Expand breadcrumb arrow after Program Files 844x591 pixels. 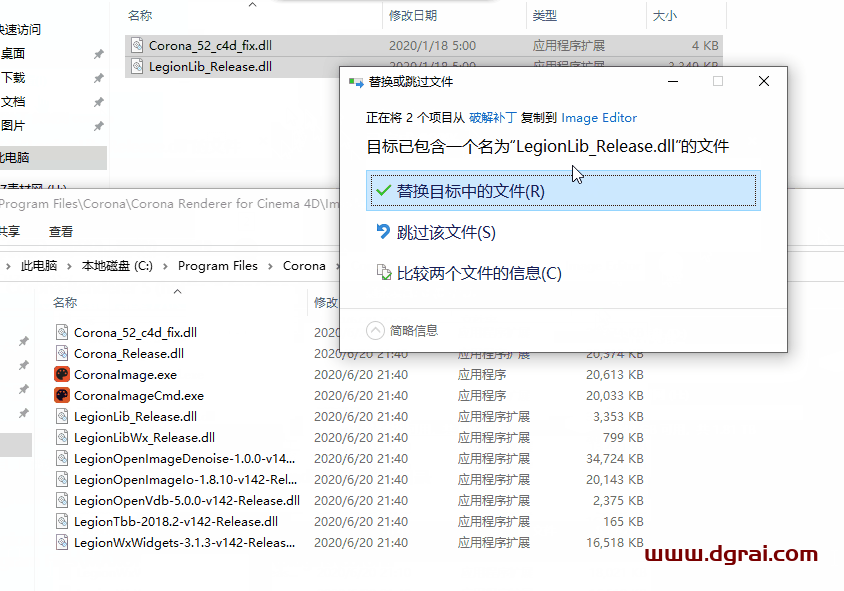click(270, 266)
